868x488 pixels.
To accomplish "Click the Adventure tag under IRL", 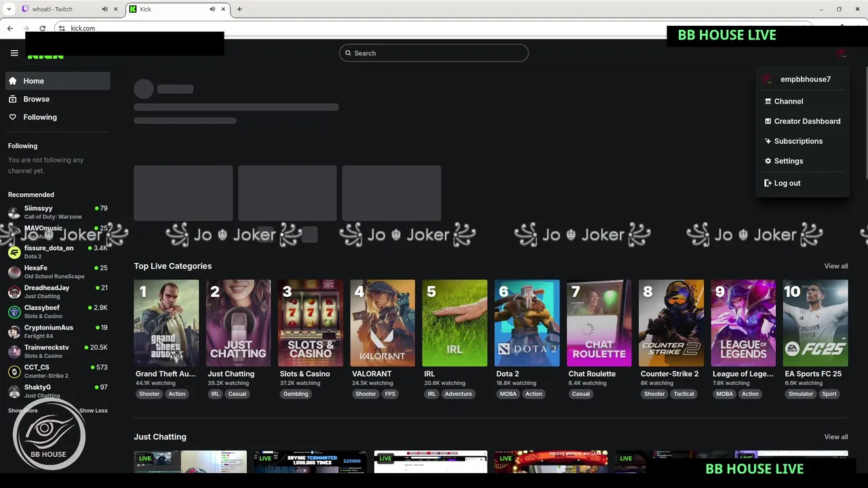I will [x=458, y=394].
